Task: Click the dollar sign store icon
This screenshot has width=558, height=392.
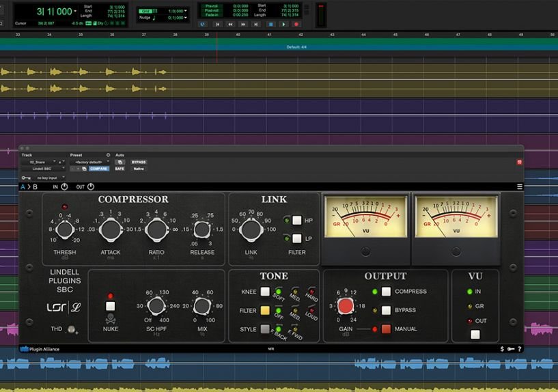Action: tap(502, 349)
